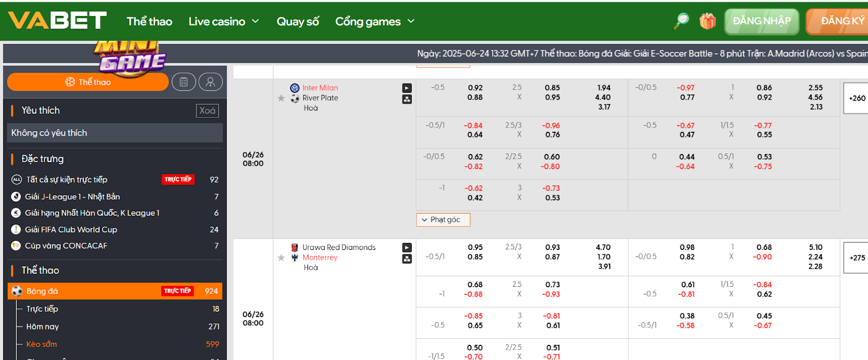Click the CONCACAF Gold Cup icon
868x360 pixels.
[x=16, y=246]
